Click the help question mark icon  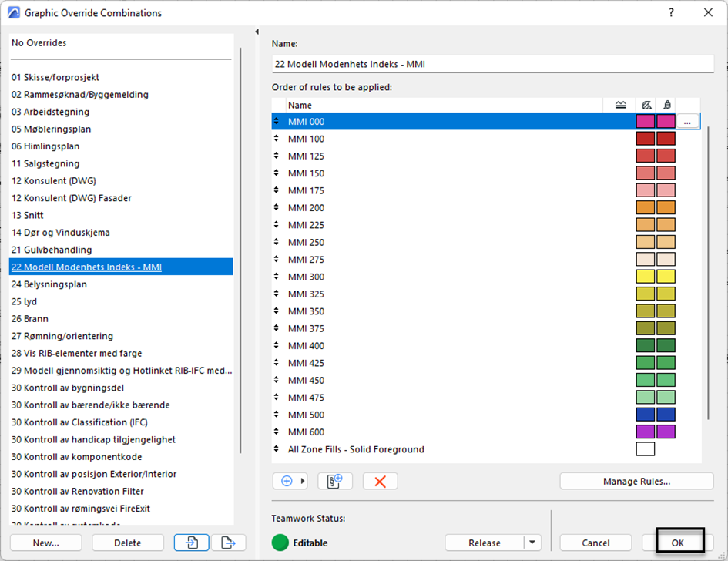[671, 12]
